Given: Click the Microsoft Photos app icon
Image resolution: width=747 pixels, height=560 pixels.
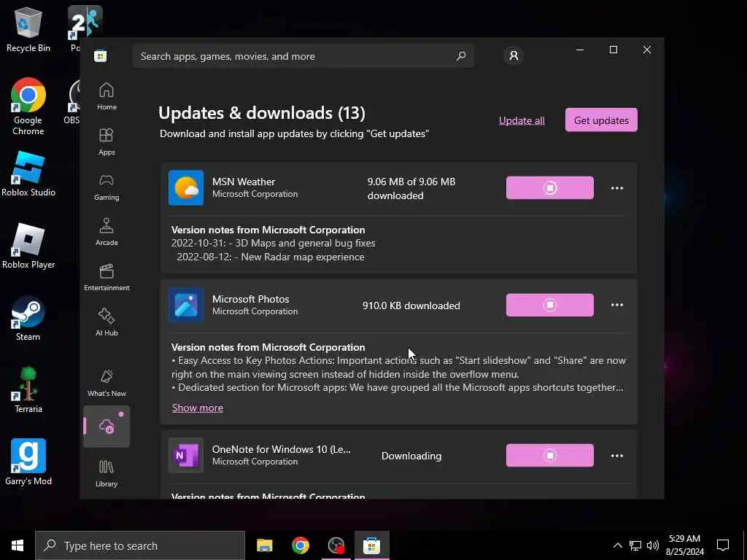Looking at the screenshot, I should [x=186, y=306].
